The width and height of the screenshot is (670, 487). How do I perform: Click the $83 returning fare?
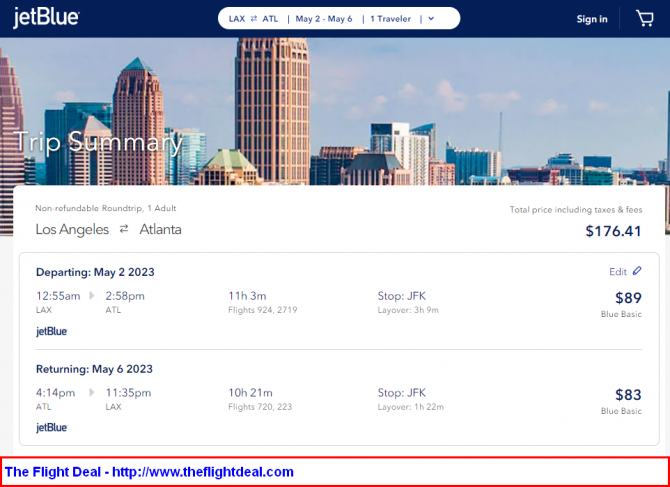coord(628,395)
